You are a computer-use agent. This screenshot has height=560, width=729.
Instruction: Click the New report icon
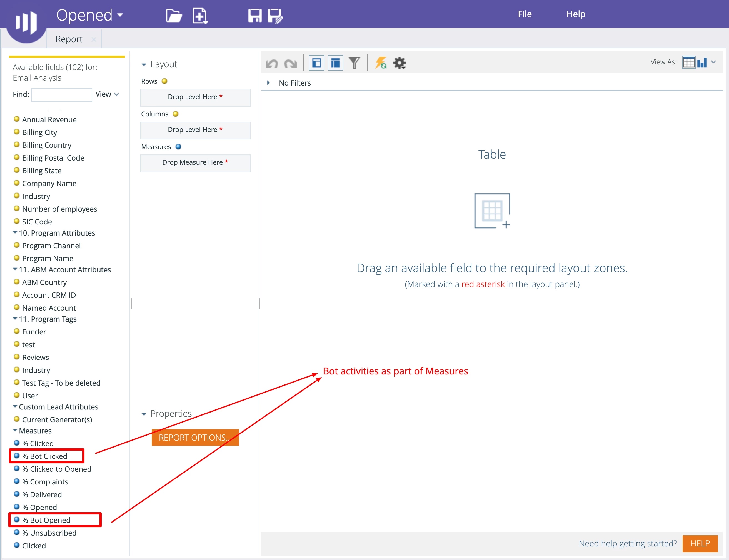200,16
